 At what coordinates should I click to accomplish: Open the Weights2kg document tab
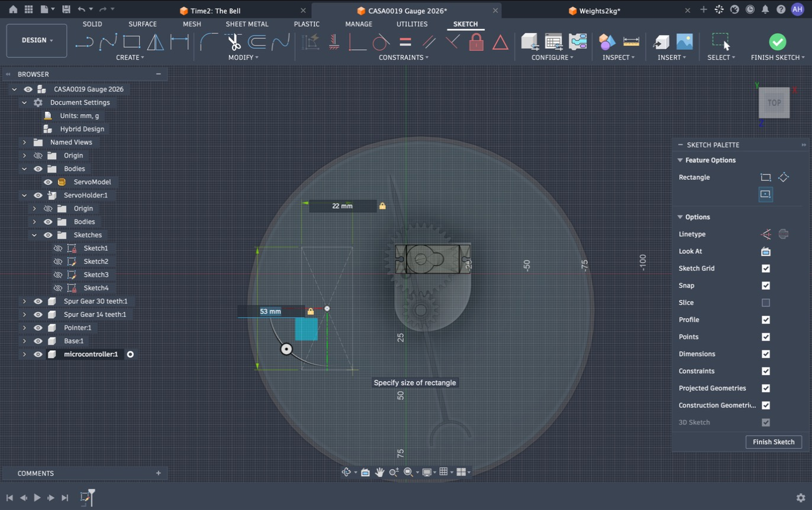click(600, 11)
